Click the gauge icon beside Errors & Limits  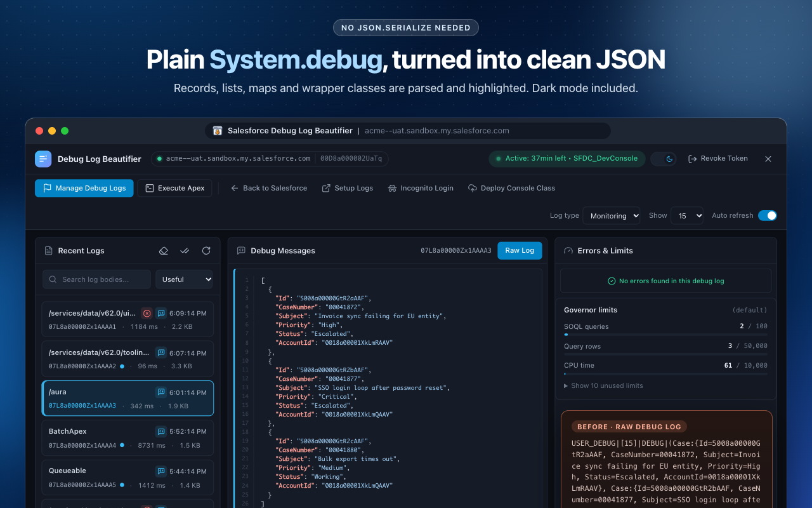(x=568, y=251)
